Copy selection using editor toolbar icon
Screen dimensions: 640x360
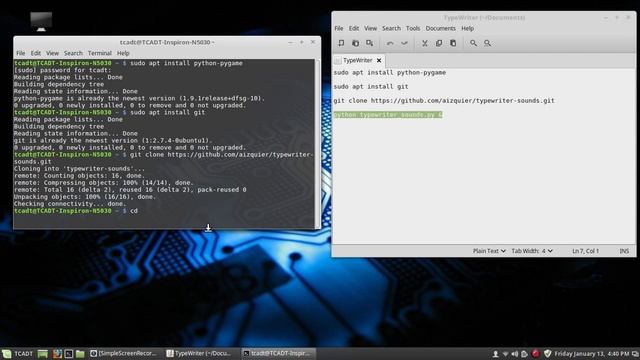coord(439,43)
